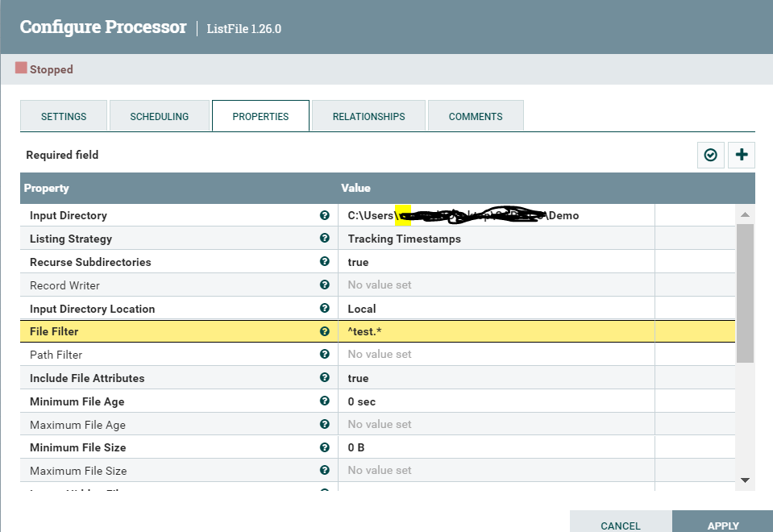Switch to the Settings tab
Screen dimensions: 773x532
click(63, 115)
